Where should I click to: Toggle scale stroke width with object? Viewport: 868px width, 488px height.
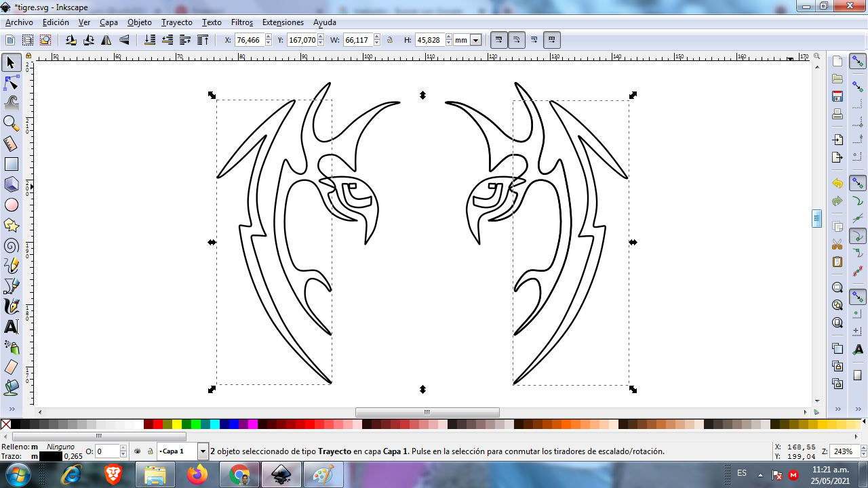click(x=498, y=40)
